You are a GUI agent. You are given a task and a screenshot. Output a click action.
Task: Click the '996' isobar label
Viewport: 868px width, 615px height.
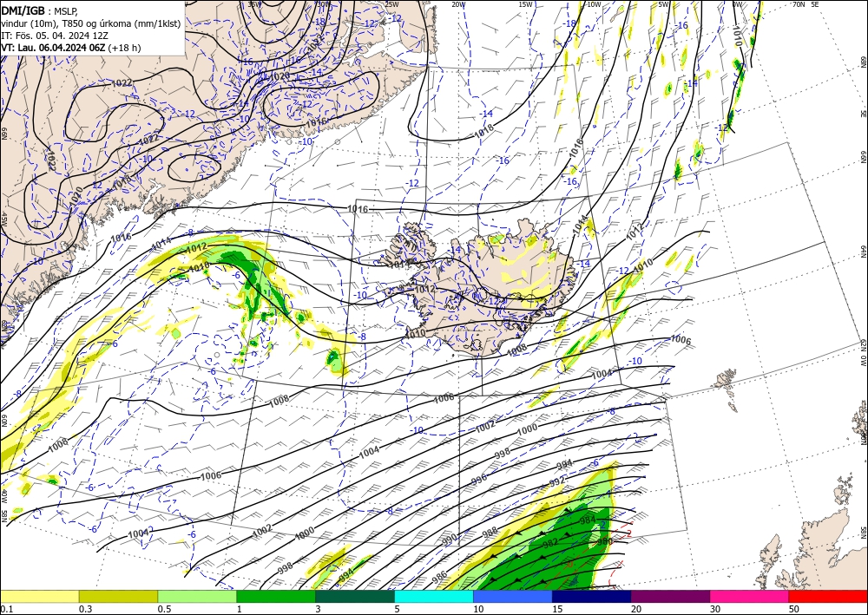(479, 480)
